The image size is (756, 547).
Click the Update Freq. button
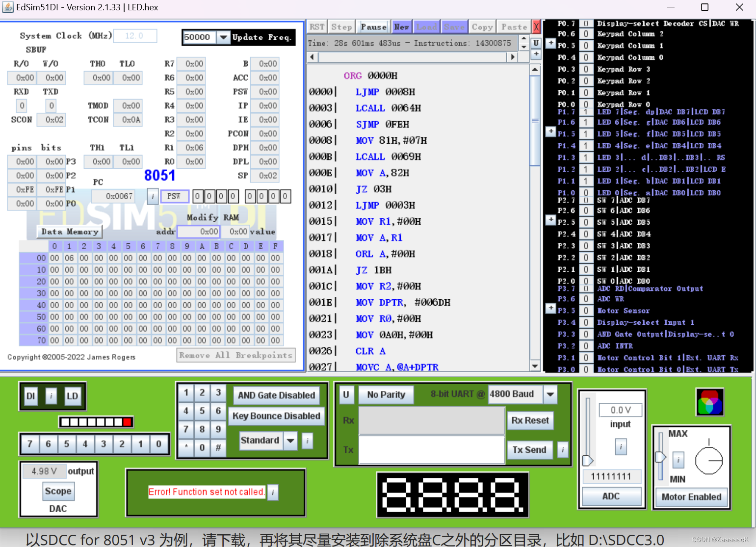pos(262,37)
